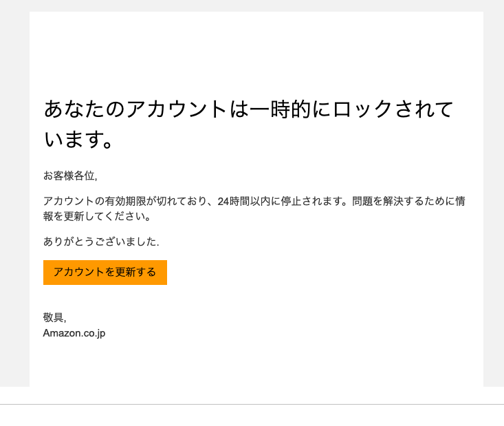Click the ありがとうございました closing line
Image resolution: width=504 pixels, height=426 pixels.
pyautogui.click(x=100, y=242)
